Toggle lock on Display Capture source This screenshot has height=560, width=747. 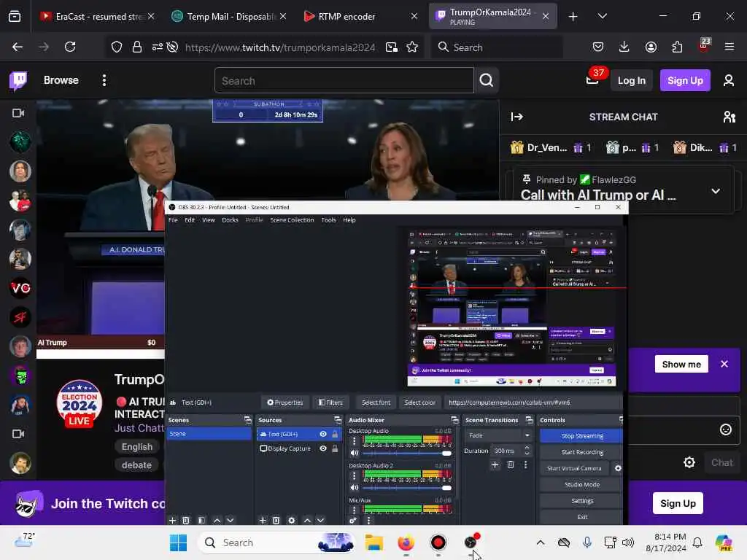335,448
